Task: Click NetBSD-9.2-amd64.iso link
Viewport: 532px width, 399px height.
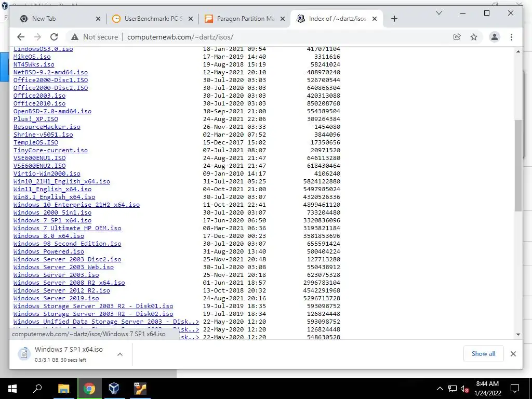Action: [50, 72]
